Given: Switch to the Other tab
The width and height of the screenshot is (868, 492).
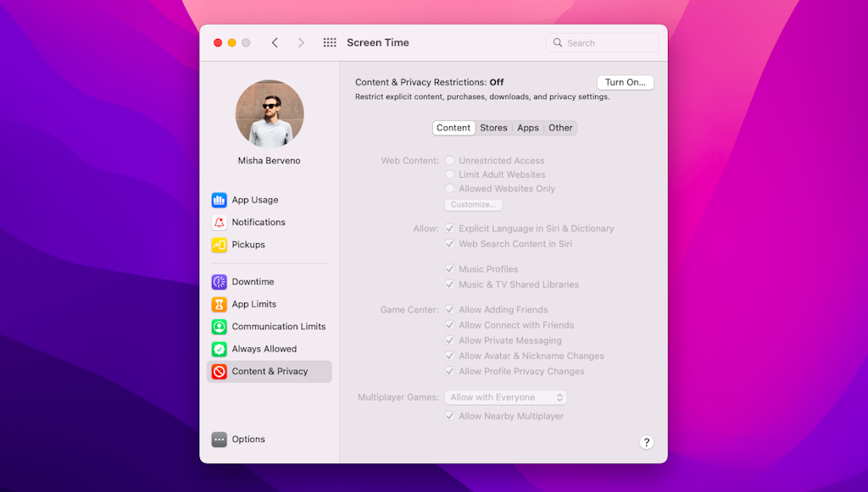Looking at the screenshot, I should (560, 128).
